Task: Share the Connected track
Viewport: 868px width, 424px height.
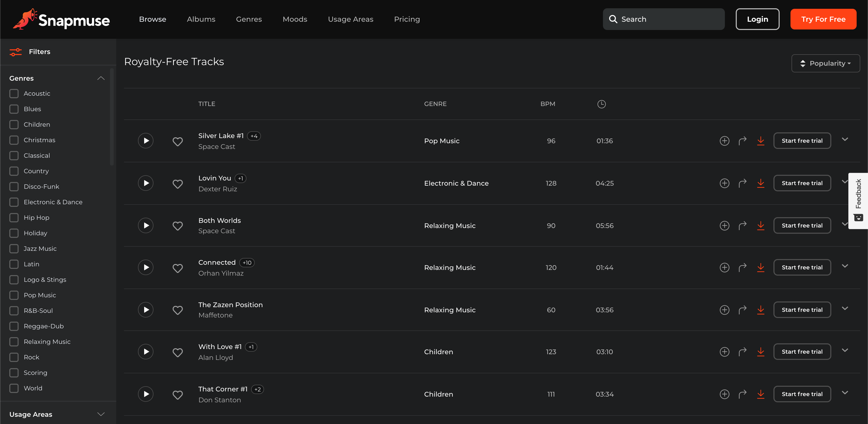Action: click(x=742, y=268)
